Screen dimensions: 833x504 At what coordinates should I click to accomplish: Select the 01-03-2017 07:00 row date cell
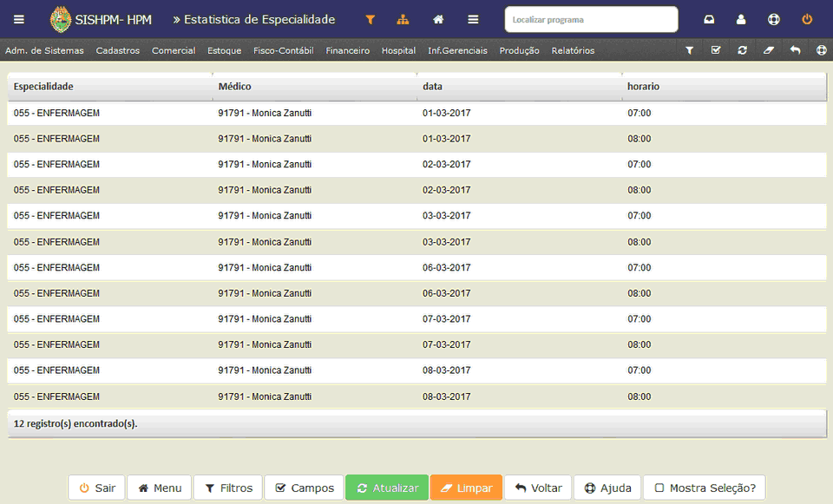[446, 113]
